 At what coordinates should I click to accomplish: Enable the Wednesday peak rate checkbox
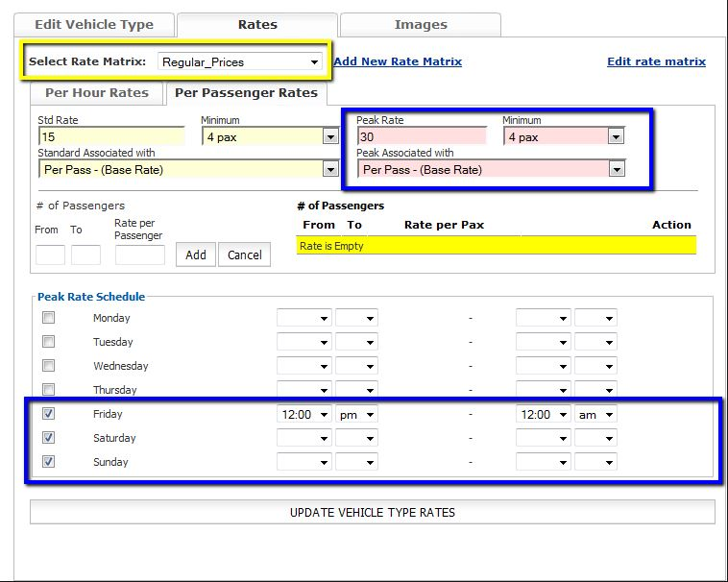click(x=49, y=366)
